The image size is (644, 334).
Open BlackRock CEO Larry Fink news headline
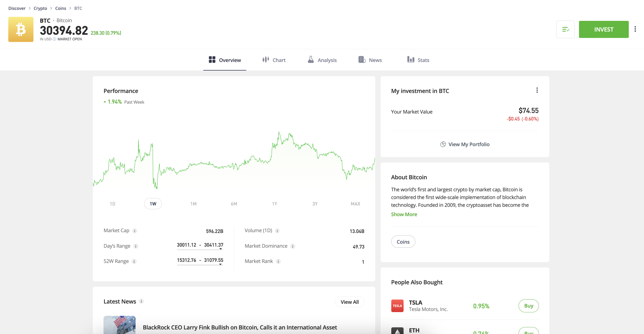pyautogui.click(x=240, y=328)
